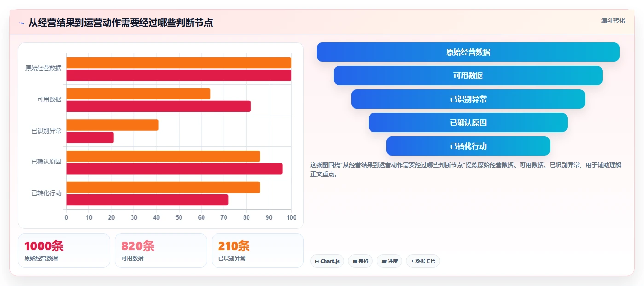Screen dimensions: 644x286
Task: Click the red bar for 原始经营数据
Action: (x=179, y=75)
